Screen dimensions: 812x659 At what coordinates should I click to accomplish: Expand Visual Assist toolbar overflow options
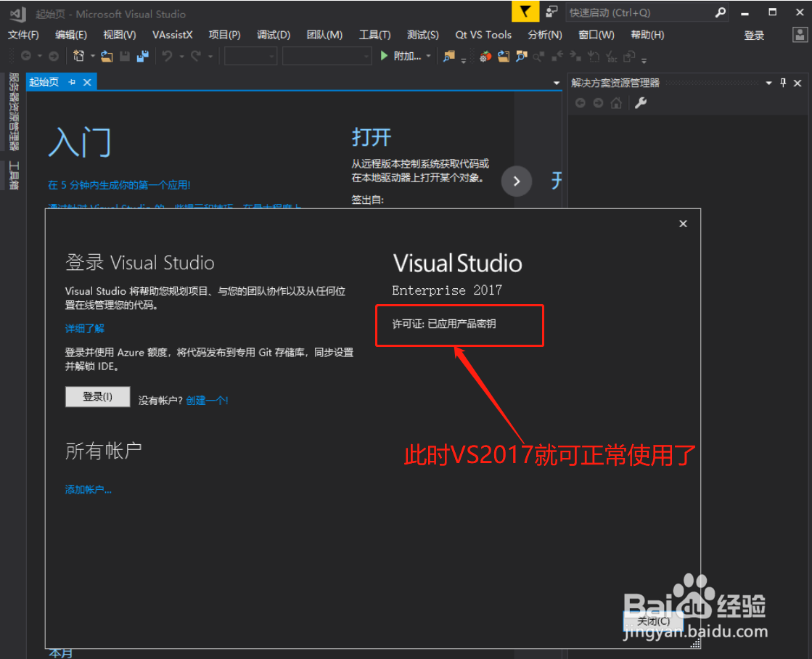point(644,61)
